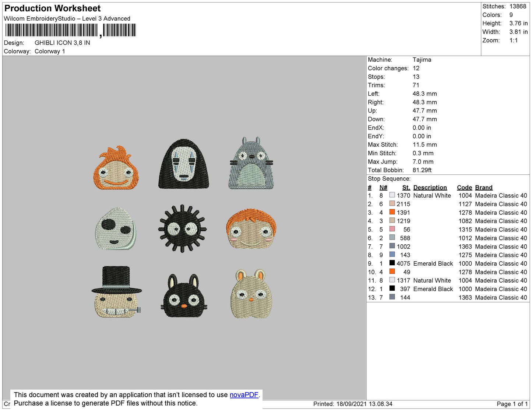
Task: Click the Production Worksheet title
Action: tap(52, 8)
